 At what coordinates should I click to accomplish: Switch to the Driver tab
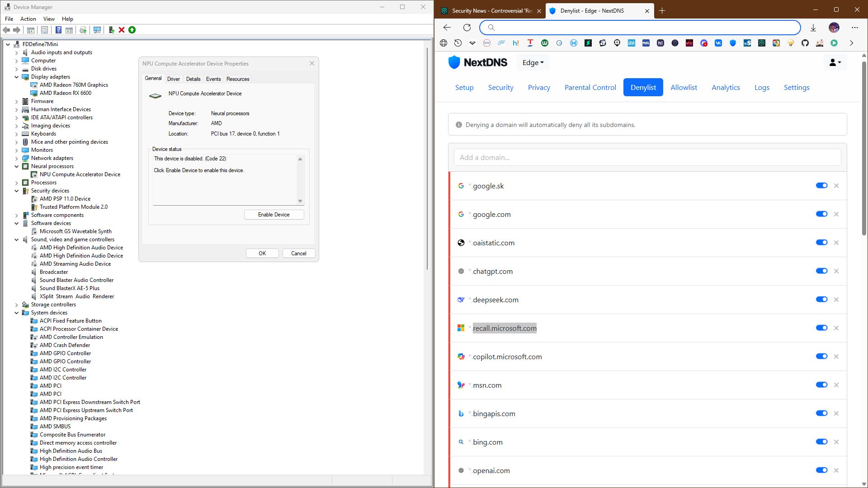(x=173, y=79)
